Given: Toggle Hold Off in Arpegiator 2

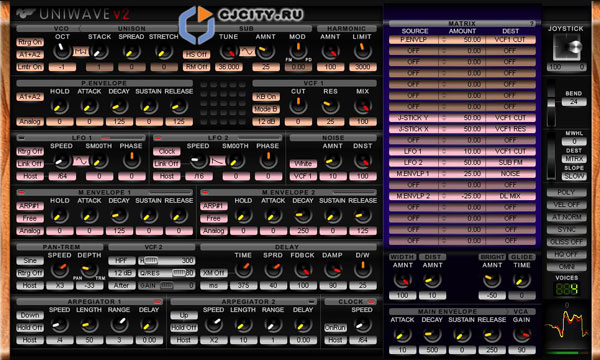Looking at the screenshot, I should point(184,327).
